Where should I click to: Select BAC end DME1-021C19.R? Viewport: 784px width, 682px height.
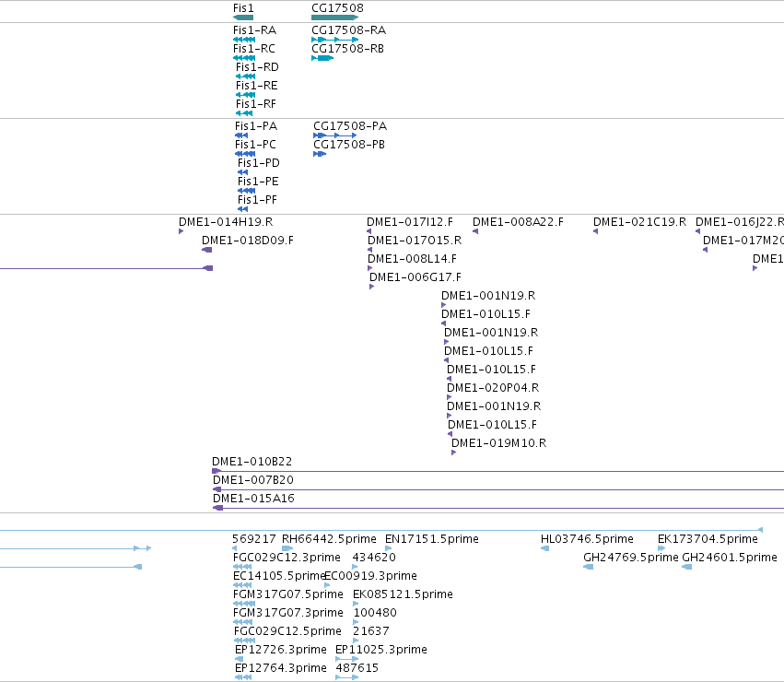point(639,222)
